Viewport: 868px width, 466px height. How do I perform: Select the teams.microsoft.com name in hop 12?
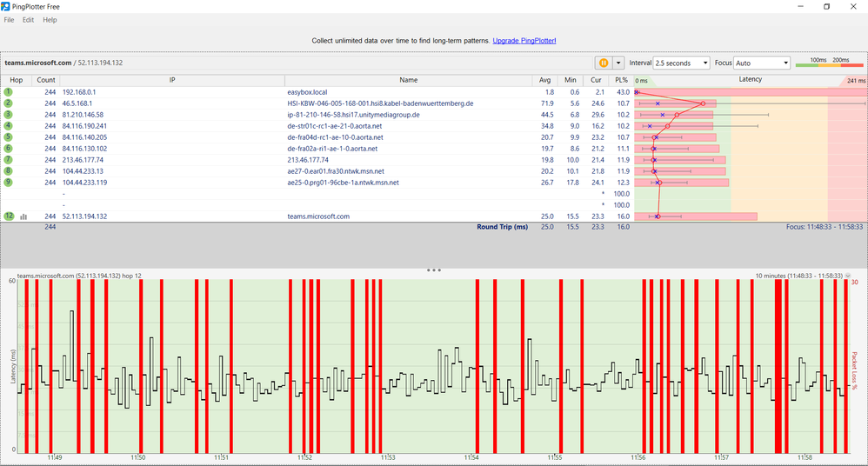[x=318, y=216]
